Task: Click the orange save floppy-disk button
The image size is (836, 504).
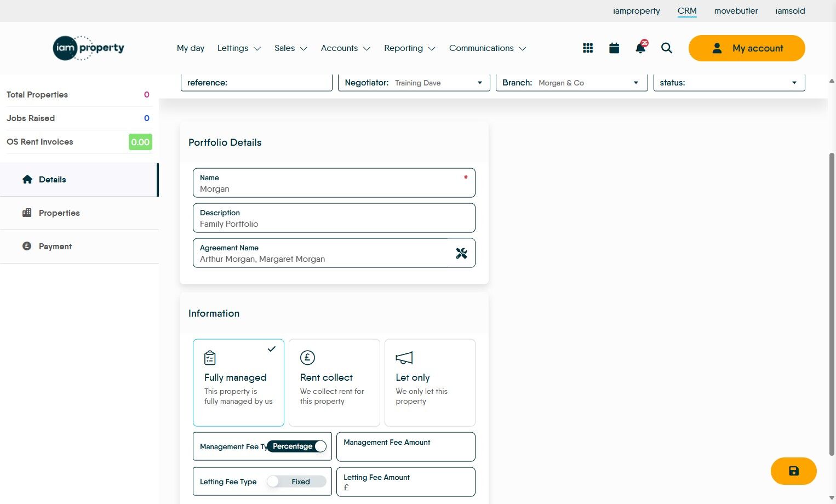Action: pos(794,471)
